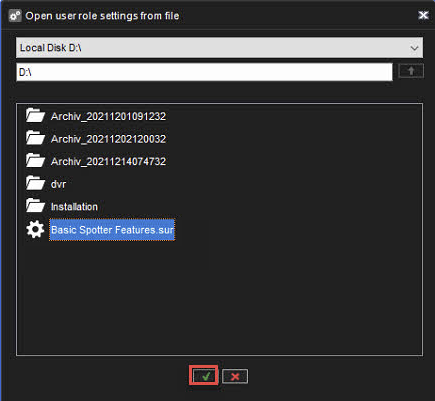The height and width of the screenshot is (401, 435).
Task: Select the Archiv_20211214074732 folder icon
Action: coord(35,161)
